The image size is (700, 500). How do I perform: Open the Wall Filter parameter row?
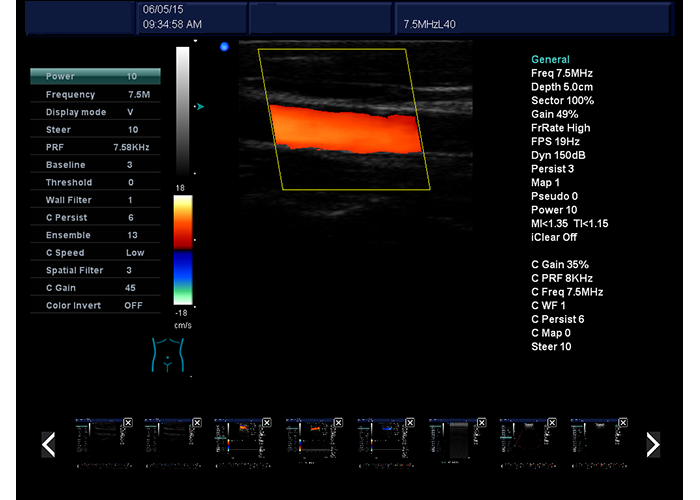[x=96, y=200]
